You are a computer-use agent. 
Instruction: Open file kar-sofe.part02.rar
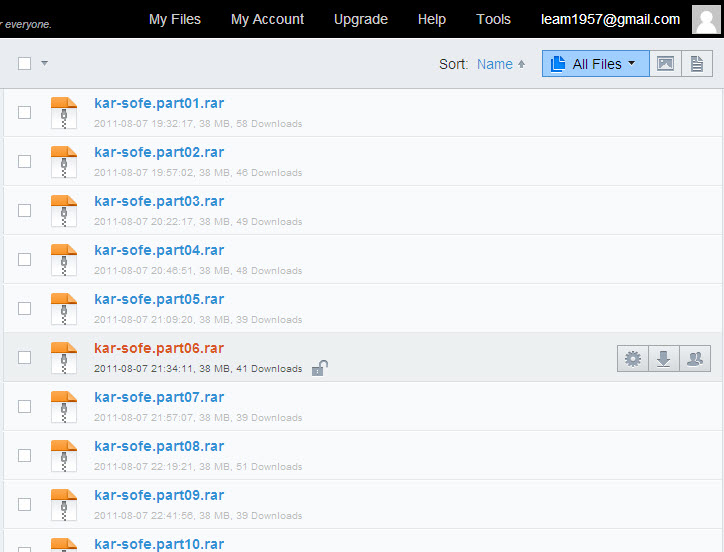159,152
